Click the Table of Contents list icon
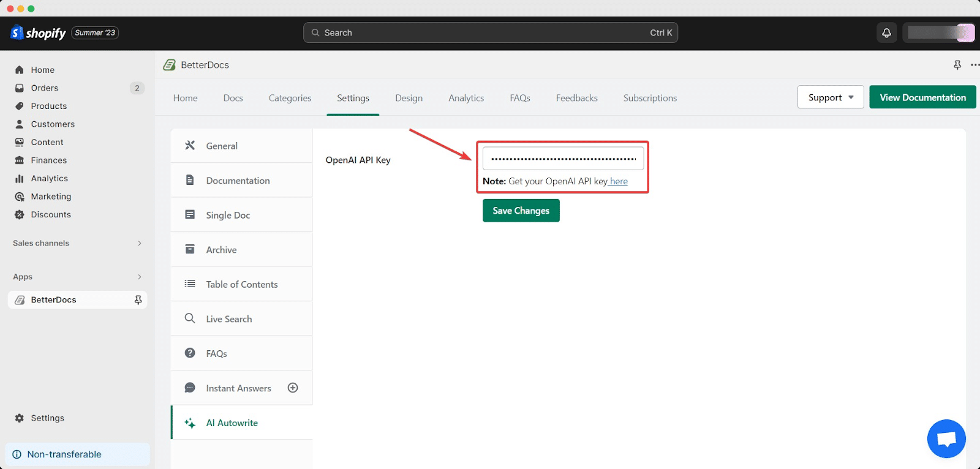The width and height of the screenshot is (980, 469). (x=190, y=284)
